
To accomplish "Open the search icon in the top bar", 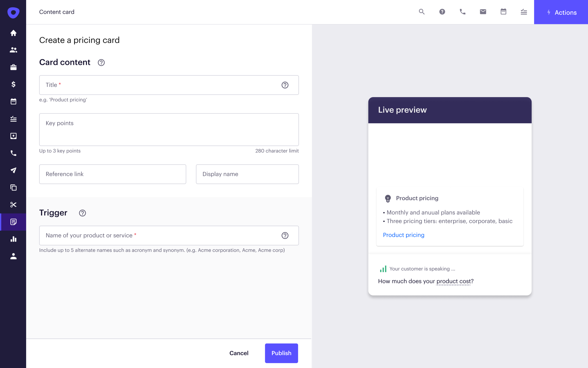I will 422,12.
